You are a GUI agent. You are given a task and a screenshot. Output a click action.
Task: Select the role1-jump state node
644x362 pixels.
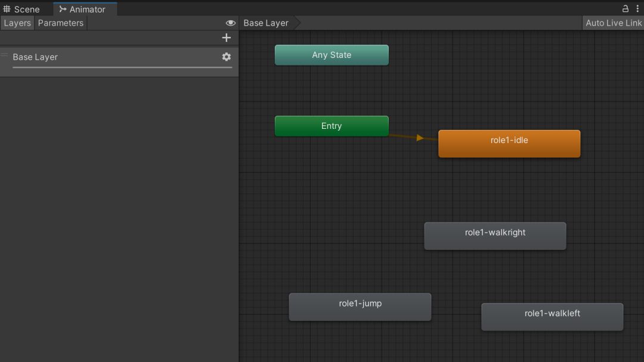coord(360,307)
